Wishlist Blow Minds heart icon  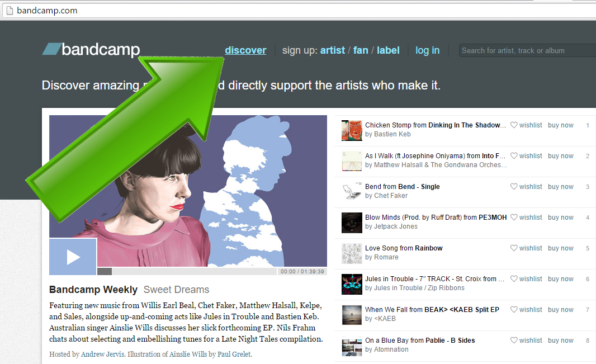point(513,218)
